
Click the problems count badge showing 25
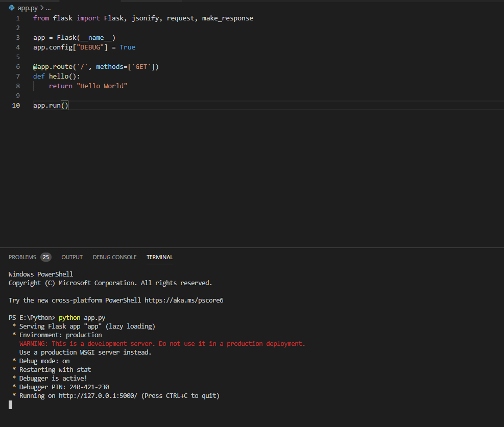point(46,257)
